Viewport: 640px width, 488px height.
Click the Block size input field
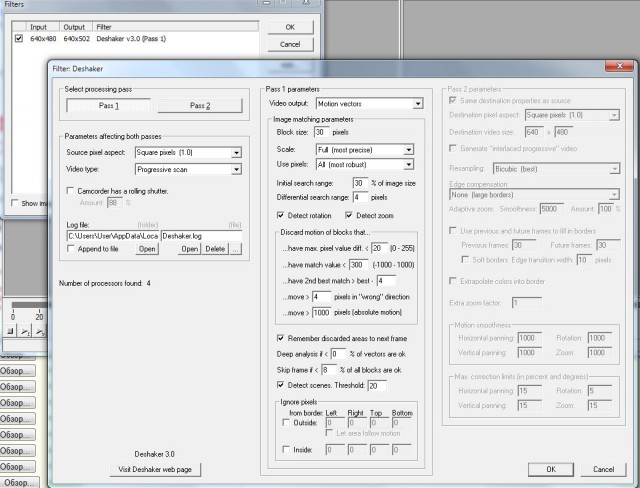click(x=320, y=131)
